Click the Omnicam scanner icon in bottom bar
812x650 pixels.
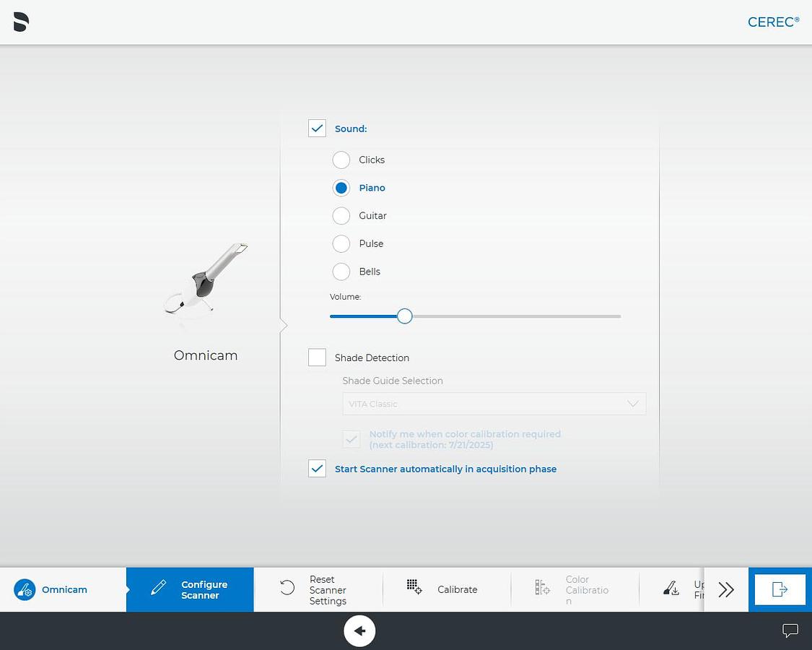coord(25,589)
